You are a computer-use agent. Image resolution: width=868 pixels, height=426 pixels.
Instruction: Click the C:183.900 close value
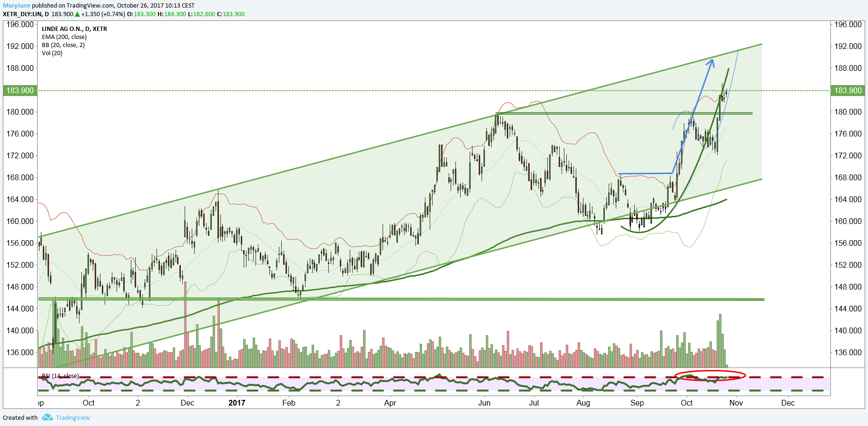(x=231, y=14)
